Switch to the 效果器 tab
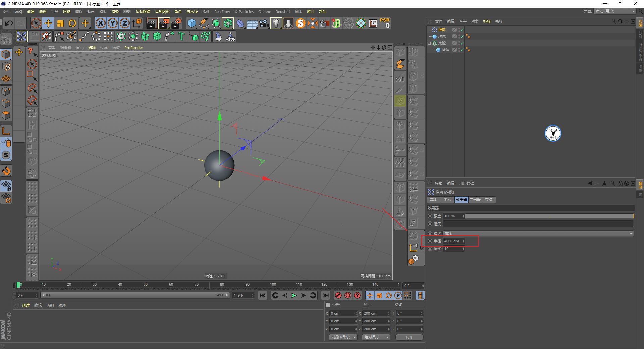 point(461,200)
